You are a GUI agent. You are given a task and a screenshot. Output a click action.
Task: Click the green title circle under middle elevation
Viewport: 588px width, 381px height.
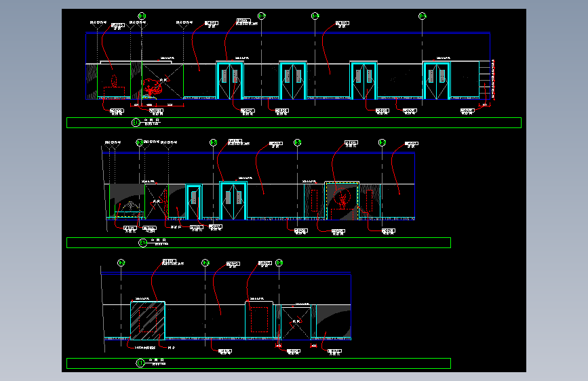coord(143,243)
